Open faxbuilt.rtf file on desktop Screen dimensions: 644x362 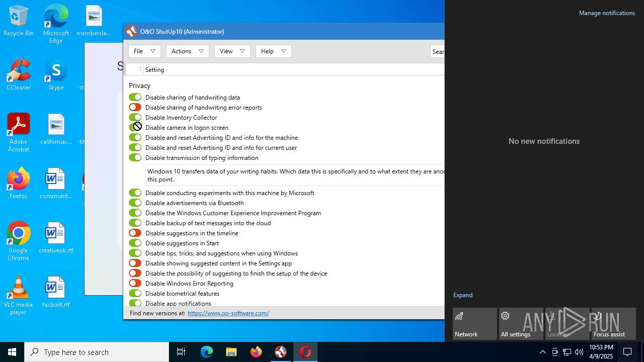(56, 292)
